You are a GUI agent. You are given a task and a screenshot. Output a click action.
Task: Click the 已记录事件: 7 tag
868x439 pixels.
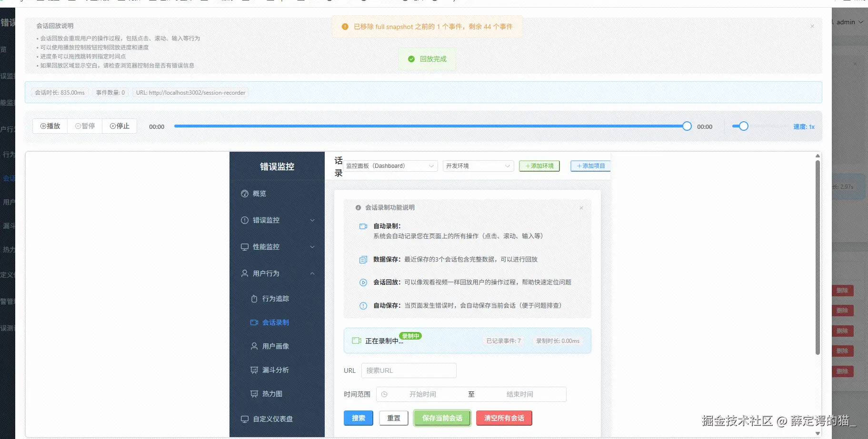pos(504,341)
